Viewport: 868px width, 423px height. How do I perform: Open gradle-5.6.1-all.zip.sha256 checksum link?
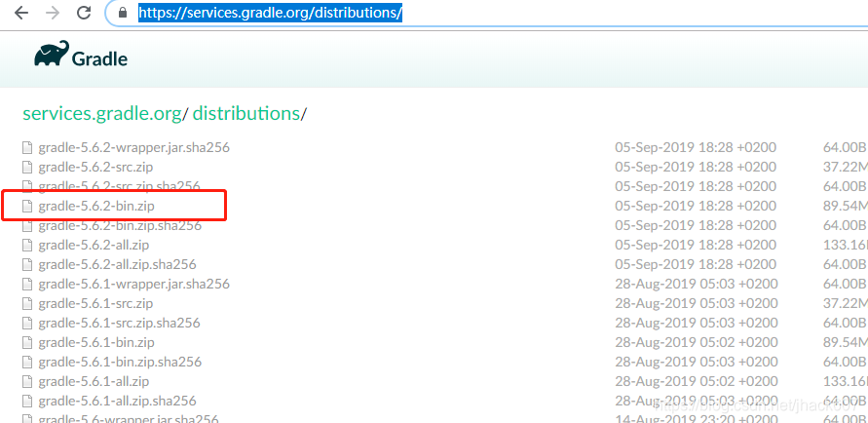(x=117, y=401)
